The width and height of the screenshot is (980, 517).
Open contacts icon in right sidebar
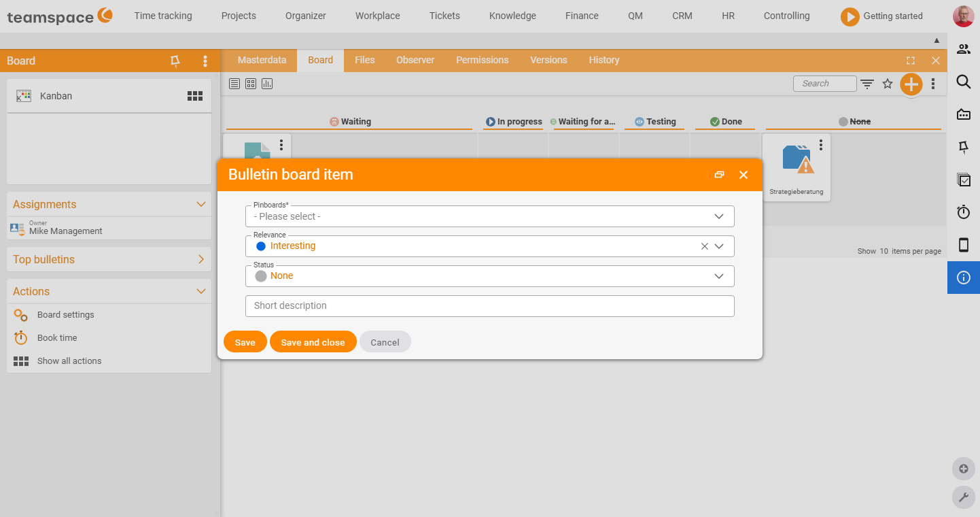(964, 49)
